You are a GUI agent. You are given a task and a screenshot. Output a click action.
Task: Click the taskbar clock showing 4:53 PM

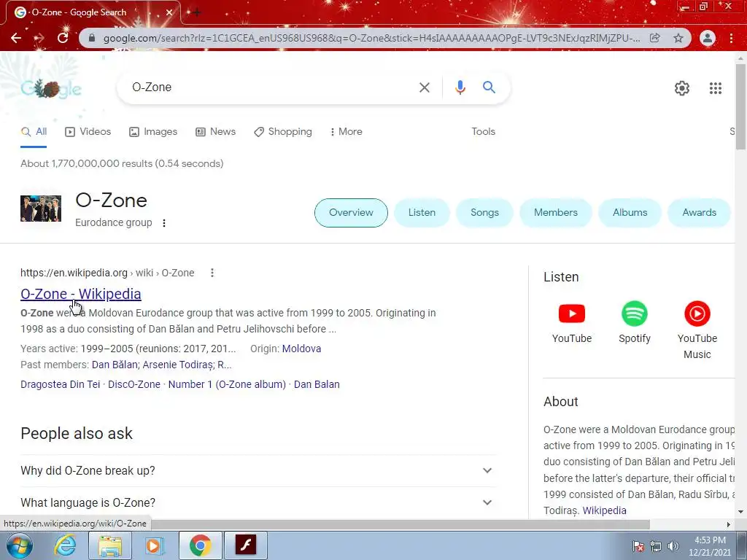709,546
